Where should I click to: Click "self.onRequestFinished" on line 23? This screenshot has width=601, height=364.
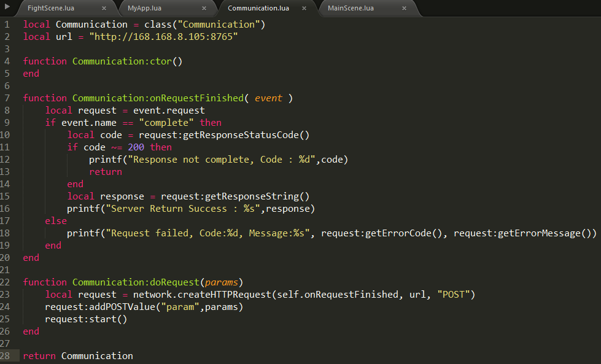[x=337, y=295]
